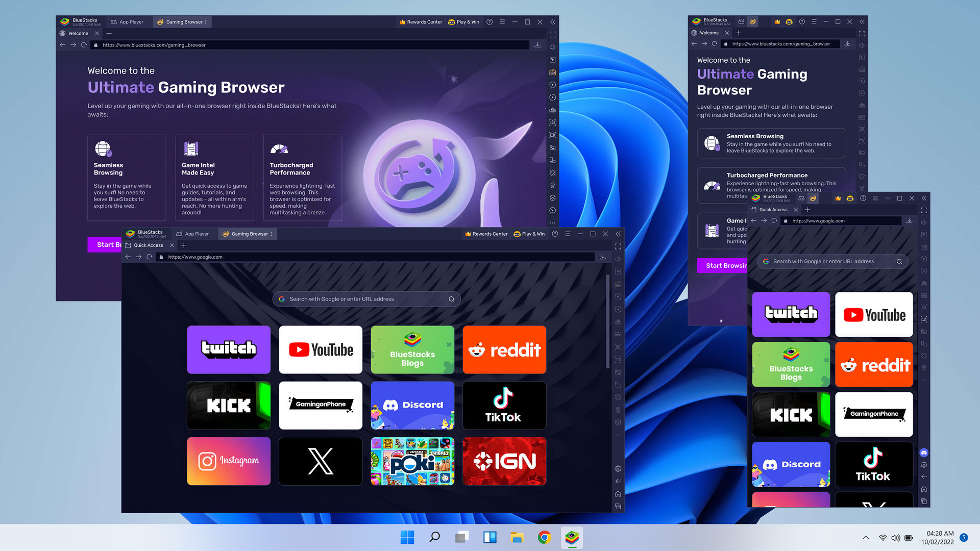Screen dimensions: 980x551
Task: Select the Turbocharged Performance card in large Welcome window
Action: (x=303, y=178)
